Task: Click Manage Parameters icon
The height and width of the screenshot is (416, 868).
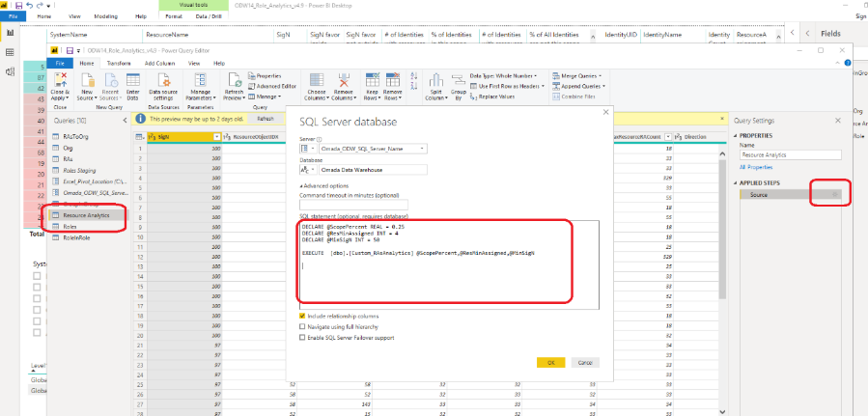Action: click(200, 80)
